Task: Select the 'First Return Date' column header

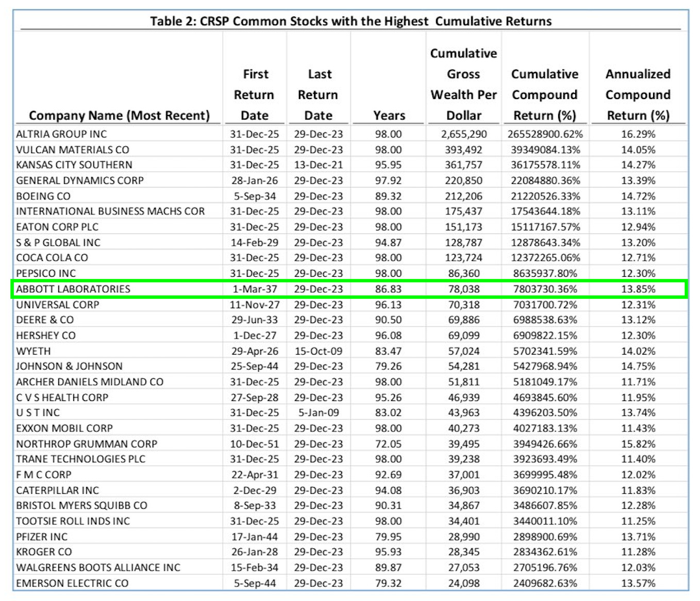Action: pyautogui.click(x=255, y=95)
